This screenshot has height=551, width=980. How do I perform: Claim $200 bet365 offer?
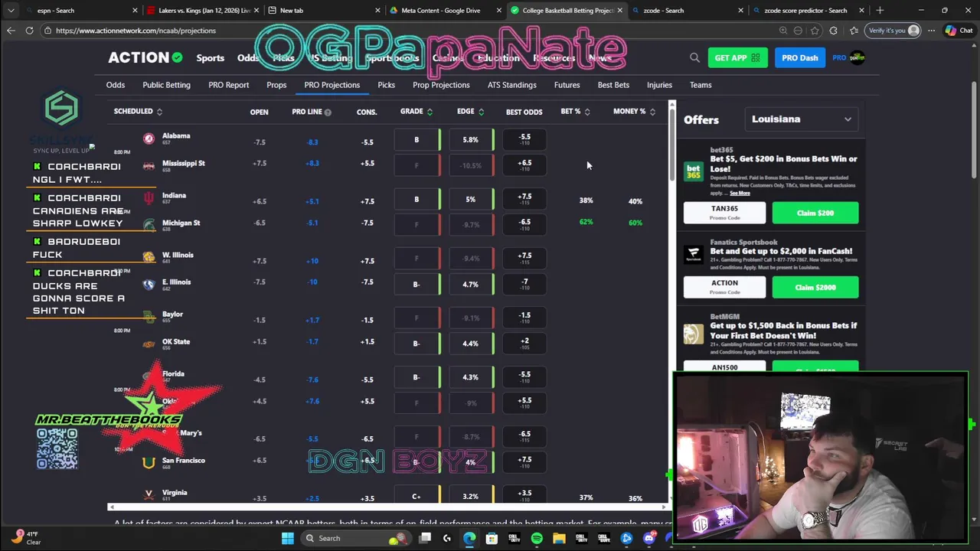click(815, 213)
